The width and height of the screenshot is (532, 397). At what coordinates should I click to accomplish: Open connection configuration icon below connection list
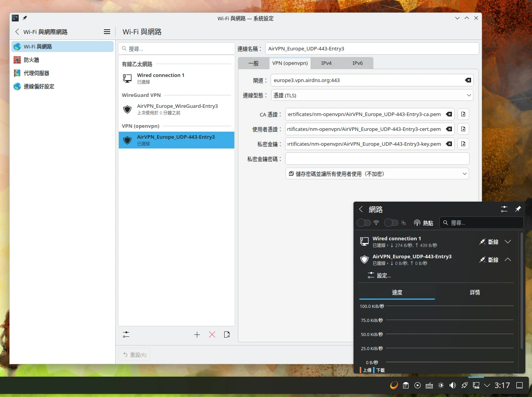pyautogui.click(x=126, y=334)
